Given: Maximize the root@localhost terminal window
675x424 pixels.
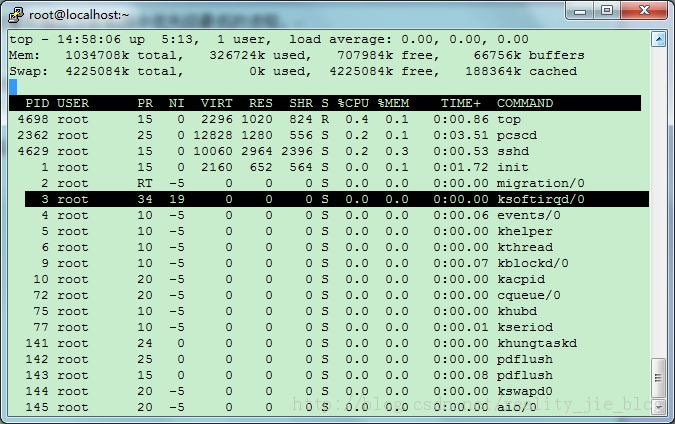Looking at the screenshot, I should click(607, 10).
